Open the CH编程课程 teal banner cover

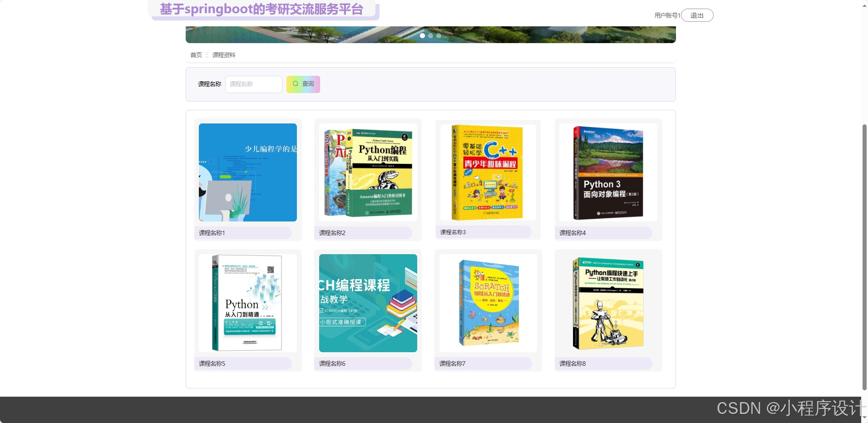click(368, 303)
